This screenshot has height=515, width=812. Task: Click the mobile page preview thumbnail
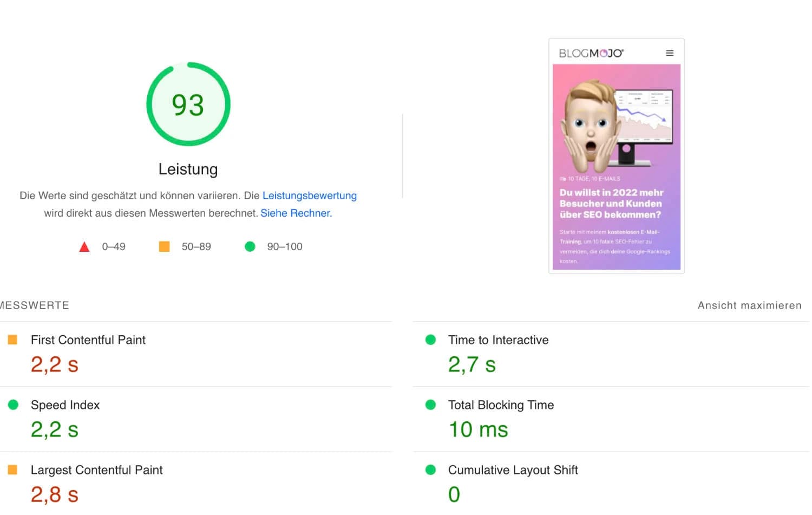pyautogui.click(x=616, y=156)
